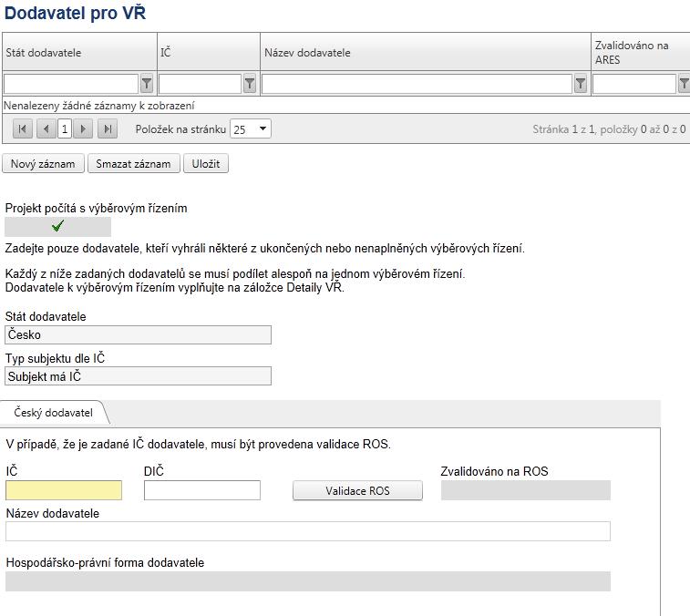Click Stát dodavatele filter text box

point(71,84)
